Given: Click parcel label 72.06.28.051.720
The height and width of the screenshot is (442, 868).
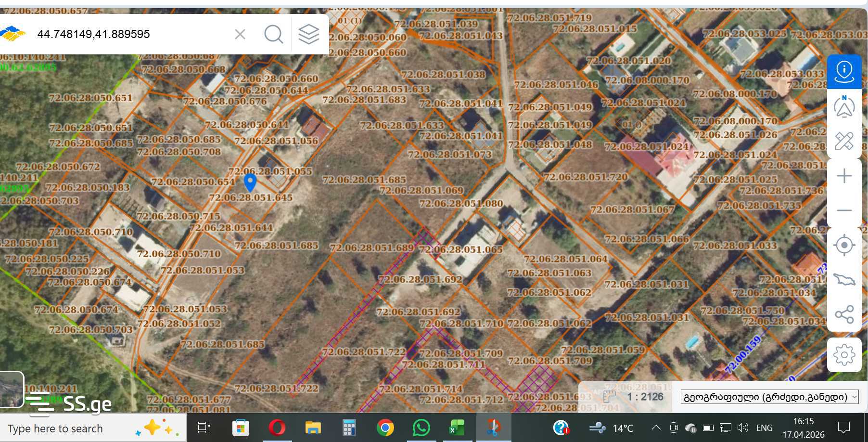Looking at the screenshot, I should [x=586, y=177].
